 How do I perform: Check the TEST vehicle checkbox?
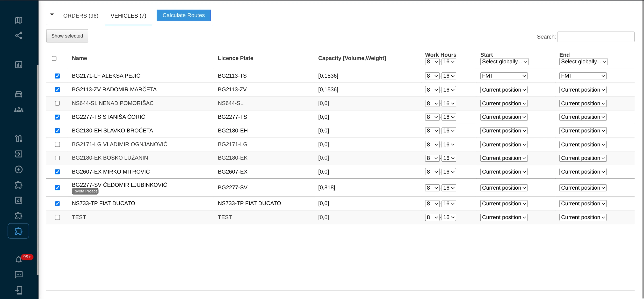point(57,218)
